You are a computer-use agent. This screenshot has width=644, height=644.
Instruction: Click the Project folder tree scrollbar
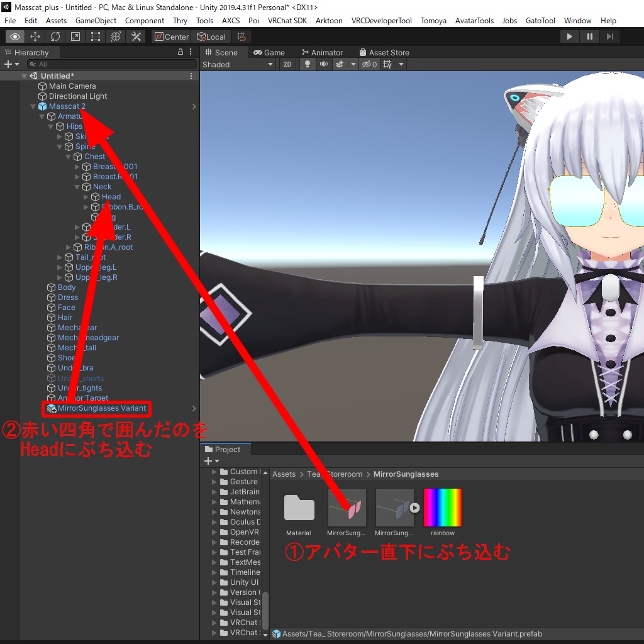coord(265,610)
